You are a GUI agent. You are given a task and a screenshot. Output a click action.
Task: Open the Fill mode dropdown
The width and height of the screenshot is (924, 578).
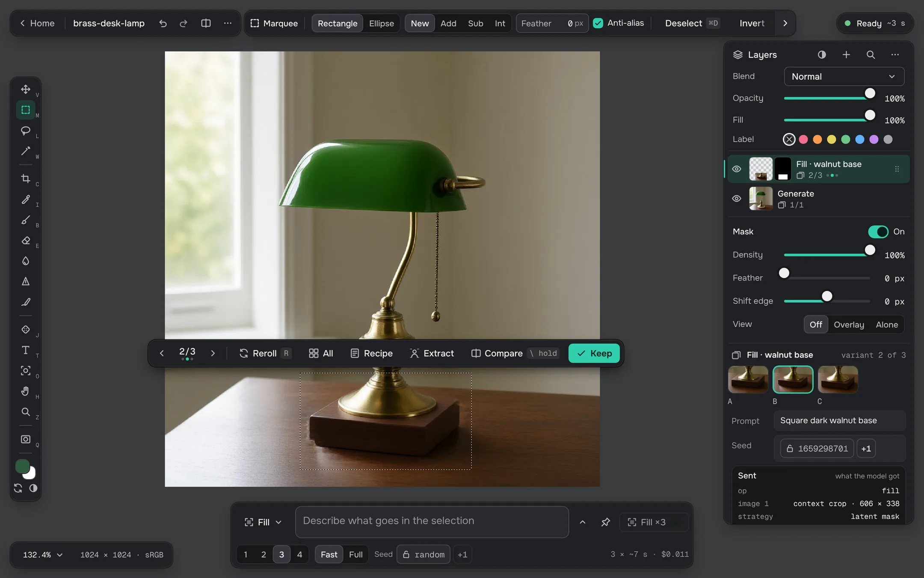point(263,522)
